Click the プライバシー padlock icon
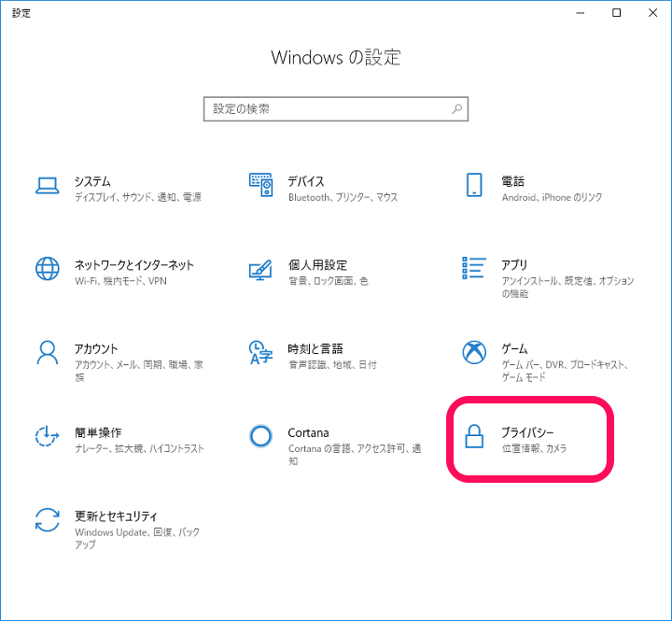 (474, 436)
